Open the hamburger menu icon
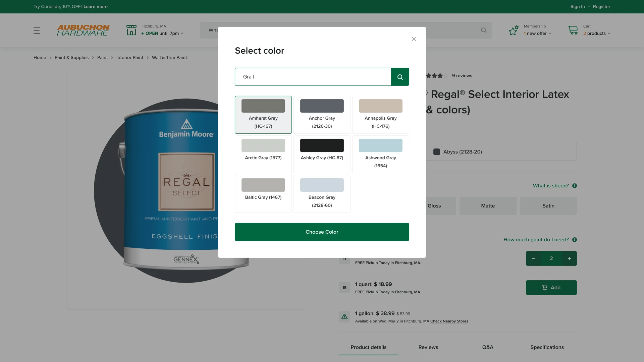This screenshot has height=362, width=644. pyautogui.click(x=37, y=30)
